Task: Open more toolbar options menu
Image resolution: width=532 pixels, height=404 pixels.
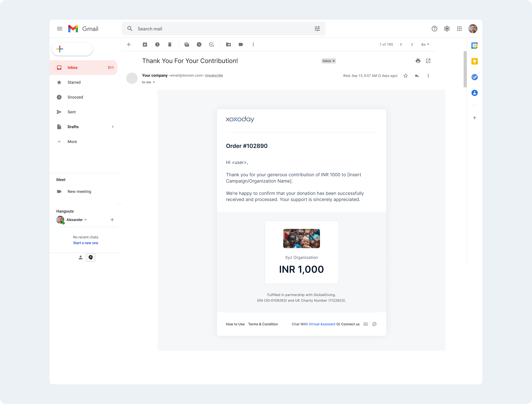Action: click(253, 44)
